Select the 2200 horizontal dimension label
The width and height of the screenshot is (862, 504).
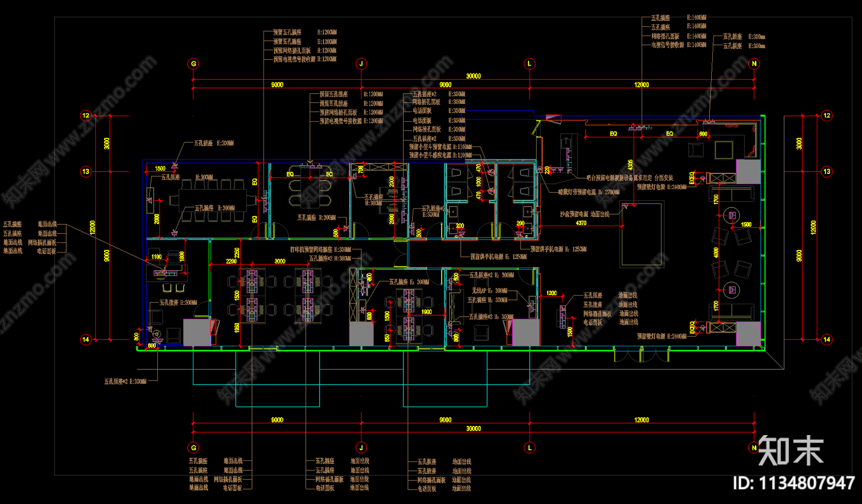[x=231, y=261]
